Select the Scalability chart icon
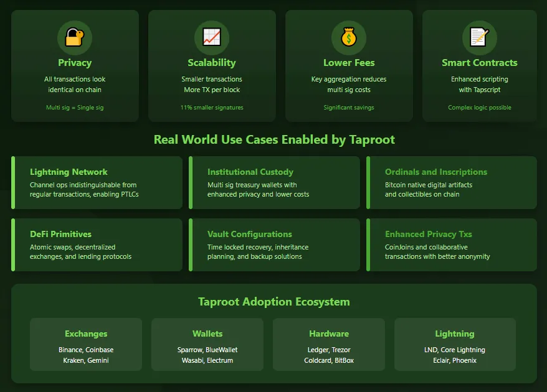The width and height of the screenshot is (547, 392). pyautogui.click(x=212, y=38)
